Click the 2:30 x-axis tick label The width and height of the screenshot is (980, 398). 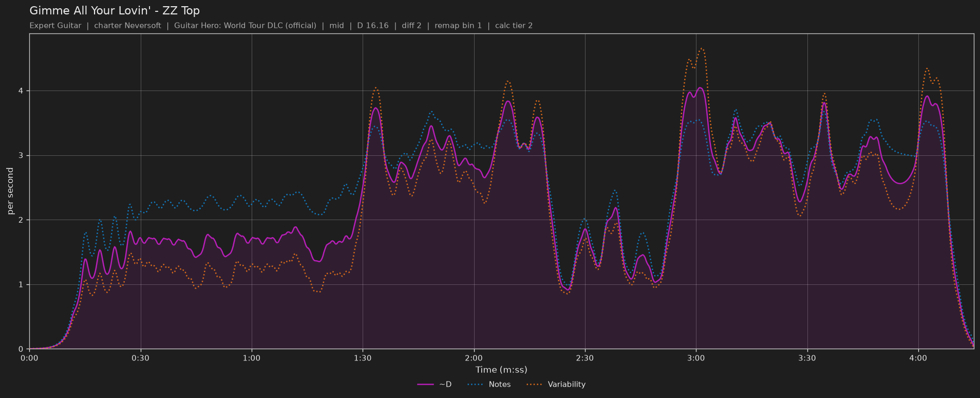pos(585,358)
